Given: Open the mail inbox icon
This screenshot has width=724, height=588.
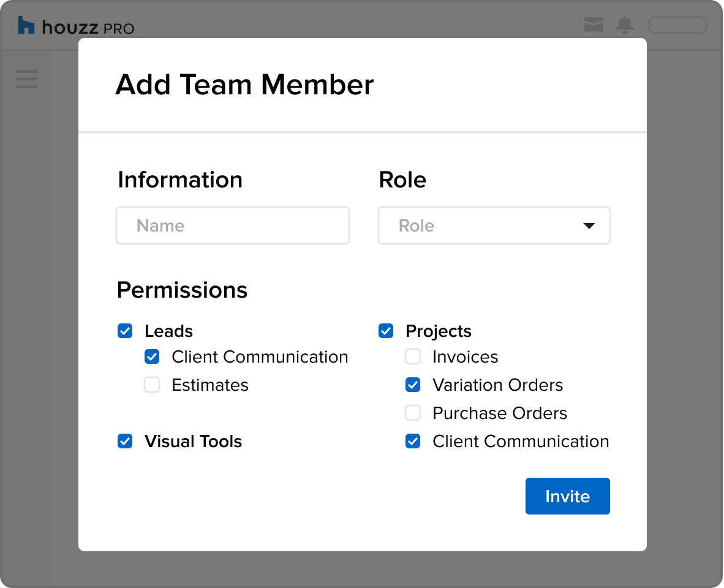Looking at the screenshot, I should [594, 24].
